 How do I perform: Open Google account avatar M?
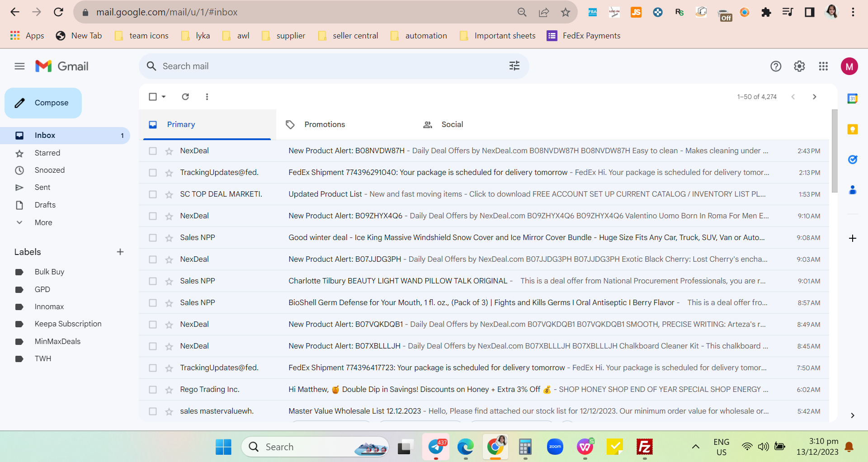coord(849,66)
